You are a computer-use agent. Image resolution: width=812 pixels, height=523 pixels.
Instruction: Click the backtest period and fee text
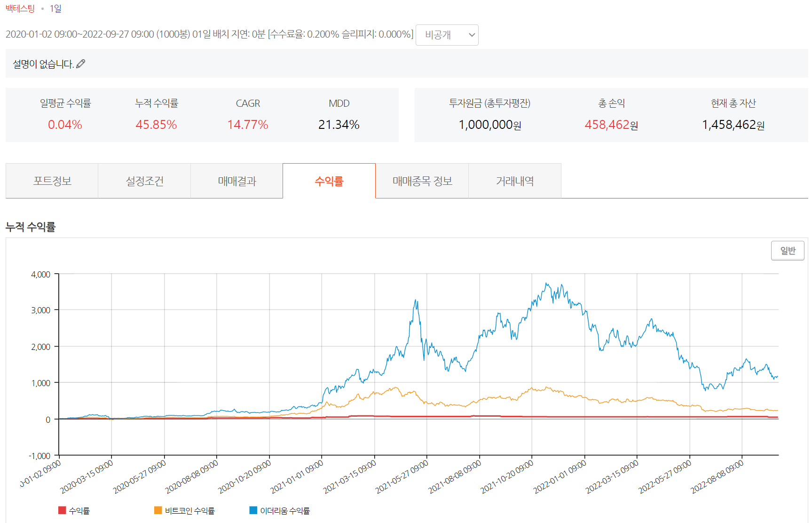tap(209, 34)
